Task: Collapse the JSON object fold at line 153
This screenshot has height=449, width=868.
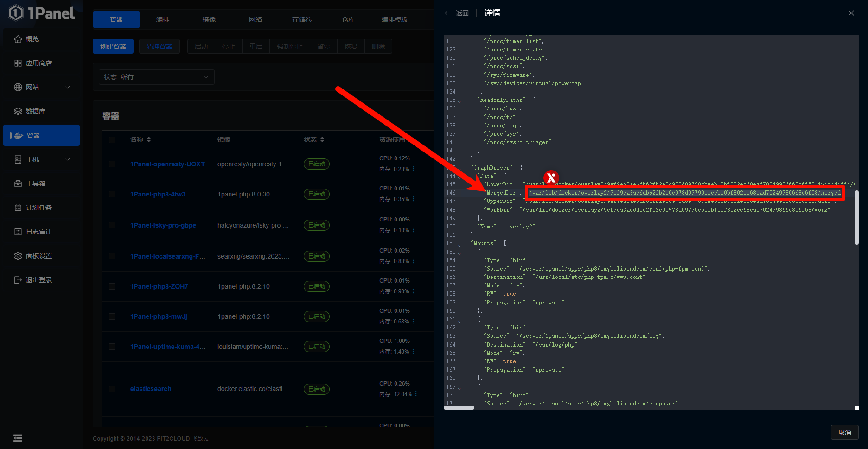Action: coord(460,253)
